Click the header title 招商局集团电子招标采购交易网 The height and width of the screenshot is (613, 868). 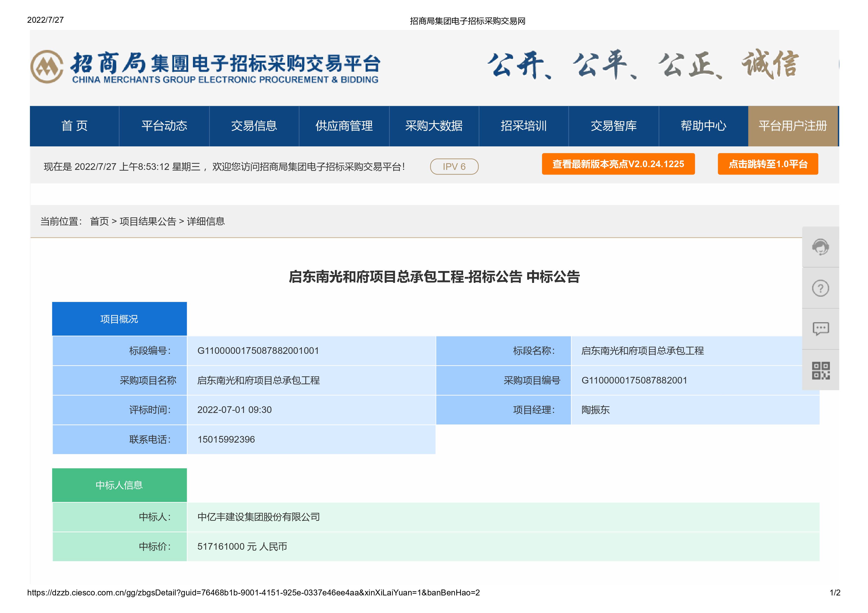[x=468, y=21]
